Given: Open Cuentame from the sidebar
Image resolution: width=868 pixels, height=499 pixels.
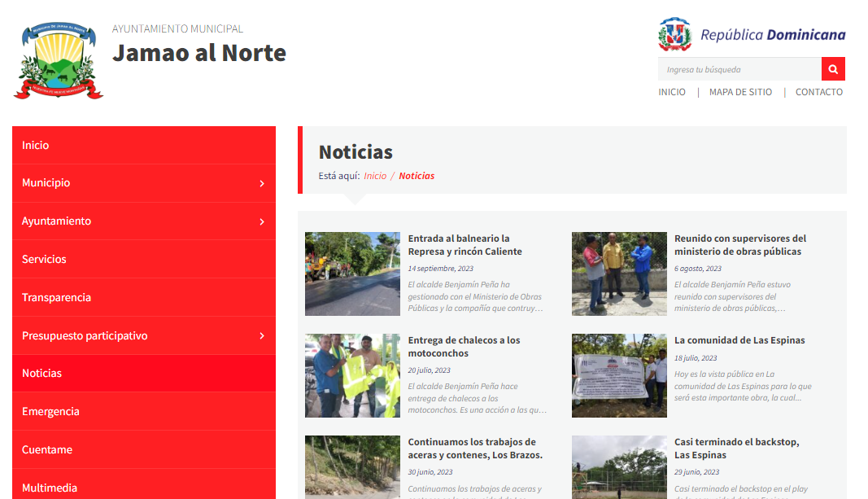Looking at the screenshot, I should (x=144, y=449).
